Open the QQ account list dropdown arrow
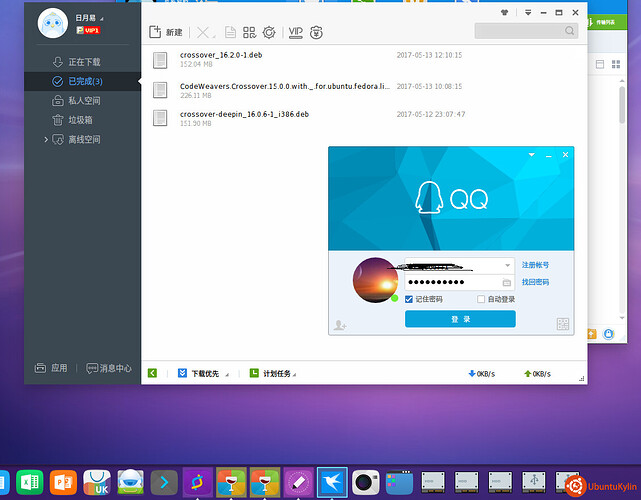Image resolution: width=641 pixels, height=500 pixels. 507,266
